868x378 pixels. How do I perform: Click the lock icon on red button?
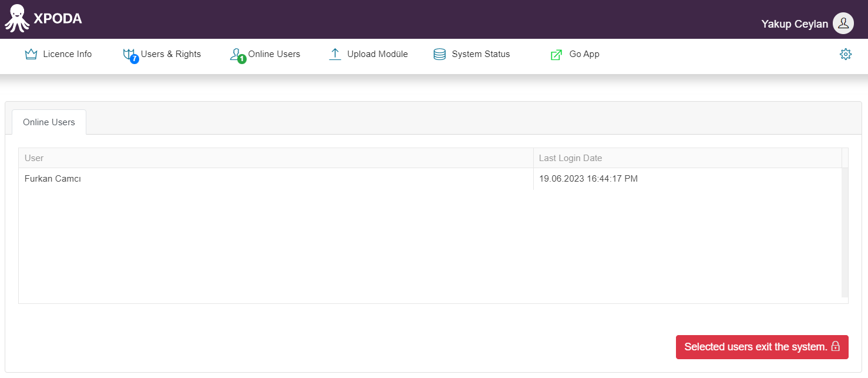pos(836,347)
